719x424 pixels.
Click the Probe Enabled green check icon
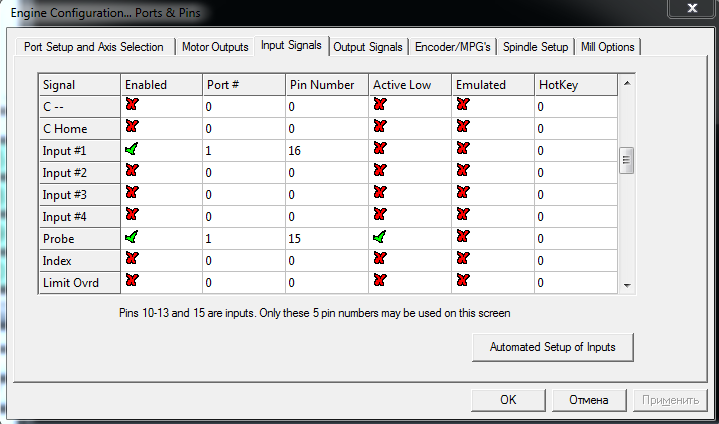pos(131,238)
